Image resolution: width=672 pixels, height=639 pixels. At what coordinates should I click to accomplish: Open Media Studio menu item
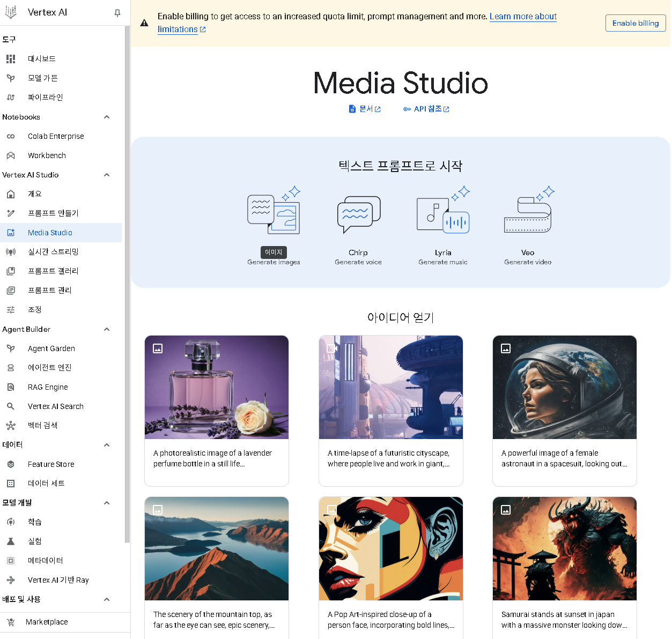click(61, 233)
